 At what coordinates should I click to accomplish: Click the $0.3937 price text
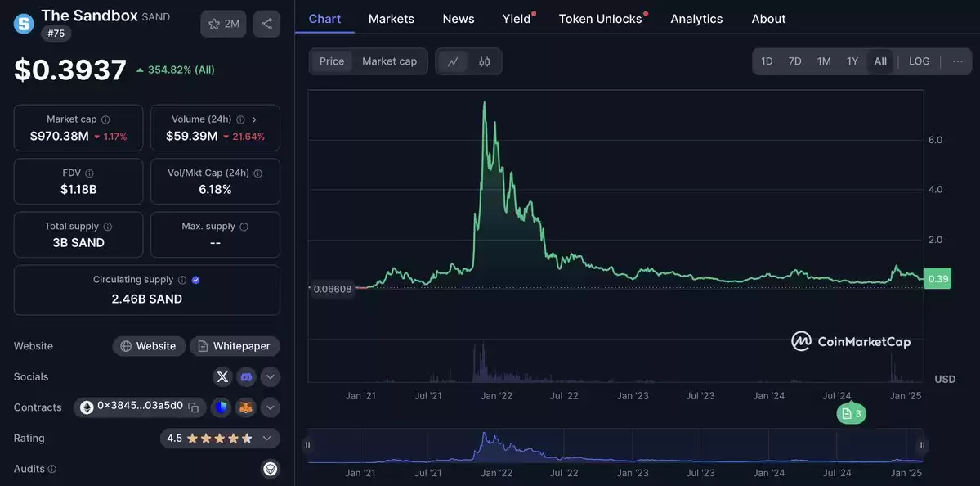click(70, 70)
